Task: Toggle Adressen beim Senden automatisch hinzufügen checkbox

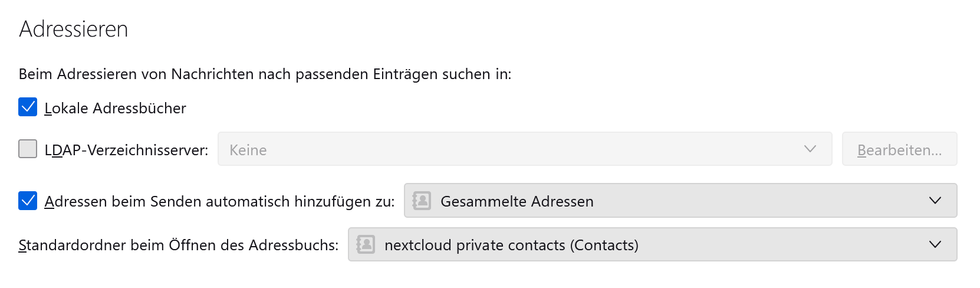Action: 28,201
